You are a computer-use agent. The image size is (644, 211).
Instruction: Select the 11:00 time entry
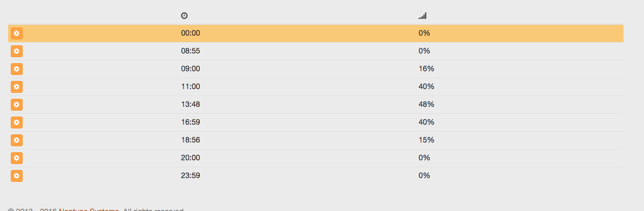click(x=191, y=87)
